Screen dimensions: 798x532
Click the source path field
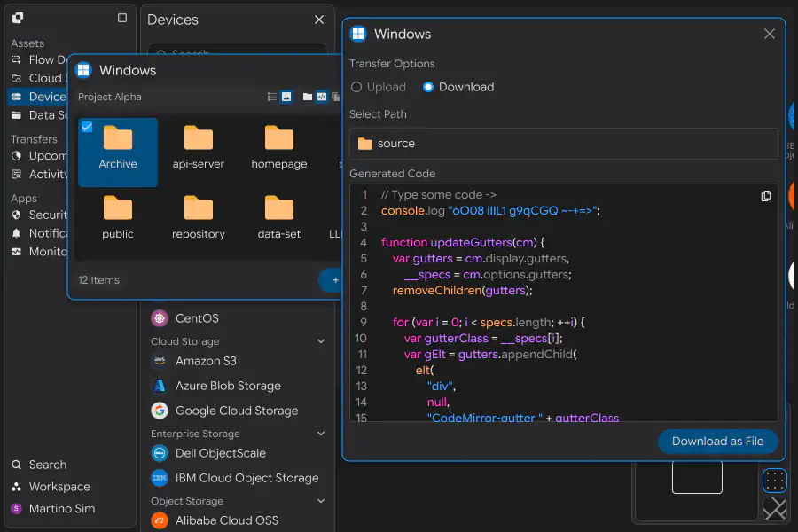pyautogui.click(x=563, y=144)
